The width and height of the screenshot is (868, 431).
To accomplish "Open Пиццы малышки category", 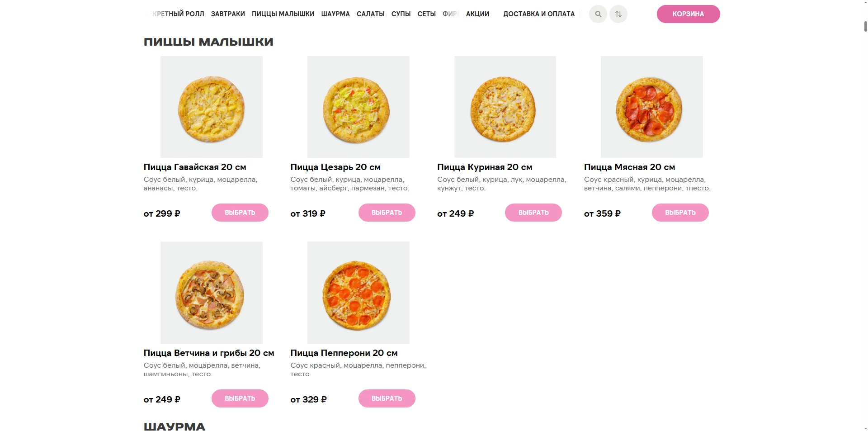I will (283, 14).
